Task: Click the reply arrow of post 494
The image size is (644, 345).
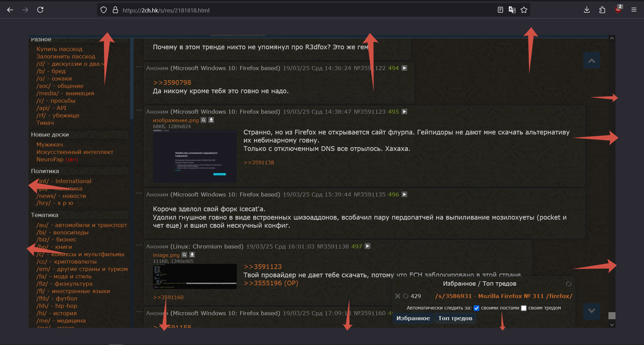Action: point(405,68)
